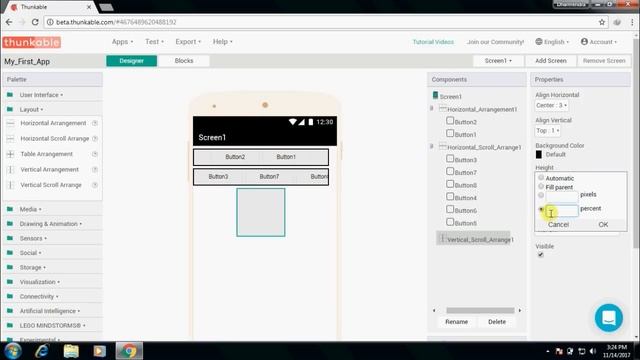Confirm height with OK button

pyautogui.click(x=603, y=224)
